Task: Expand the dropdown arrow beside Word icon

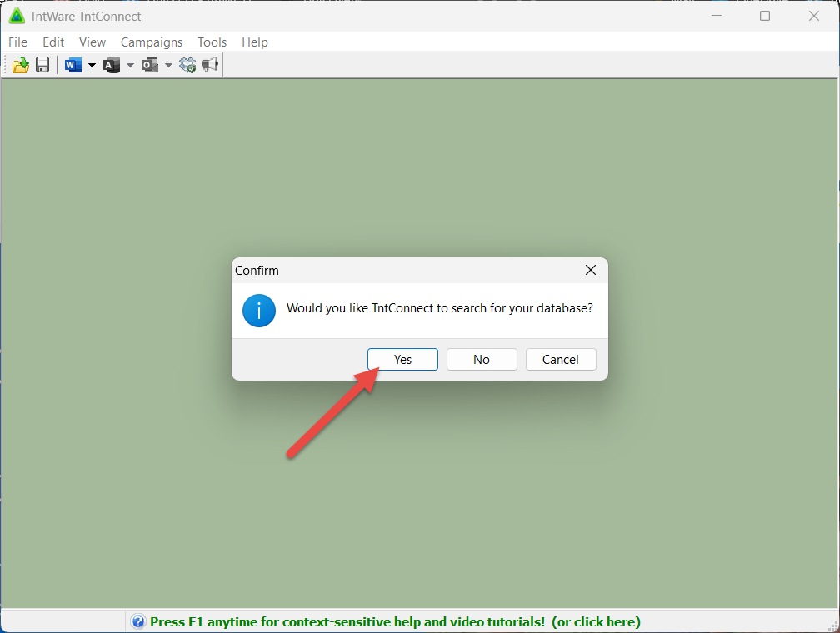Action: 92,65
